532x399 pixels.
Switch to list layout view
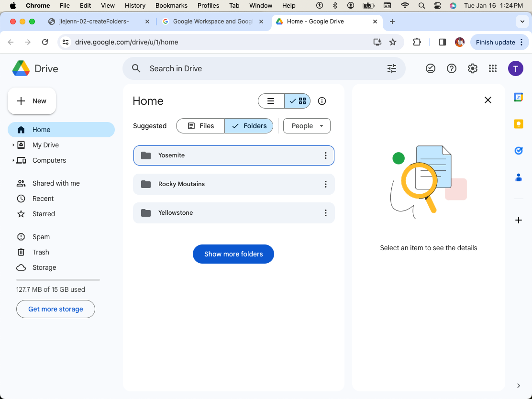tap(271, 101)
